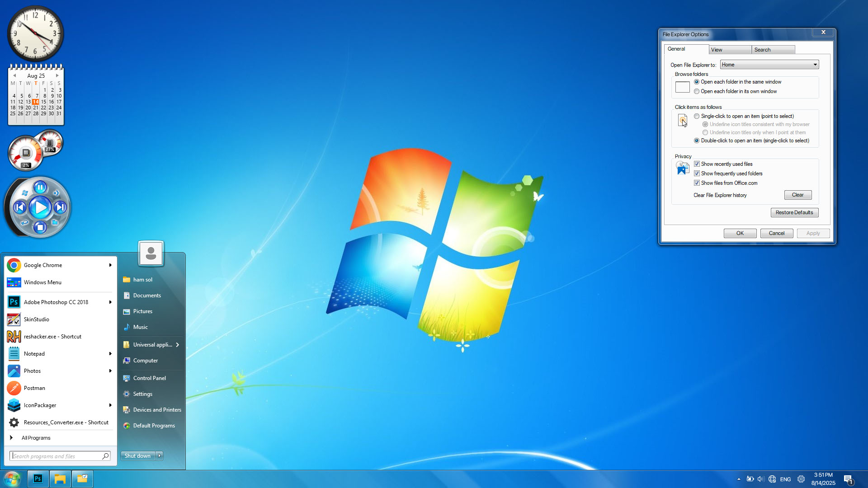This screenshot has height=488, width=868.
Task: Open Devices and Printers
Action: pos(156,409)
